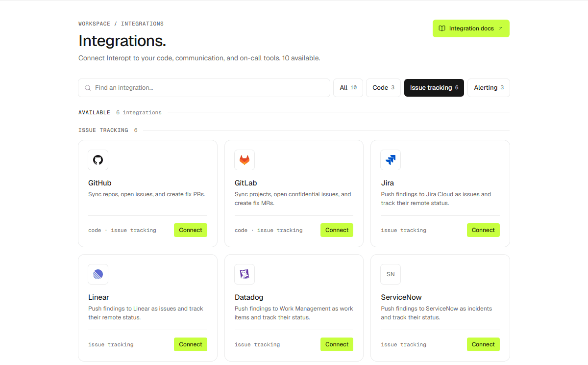Click 'Push findings to Jira Cloud' description
Image resolution: width=588 pixels, height=365 pixels.
436,199
